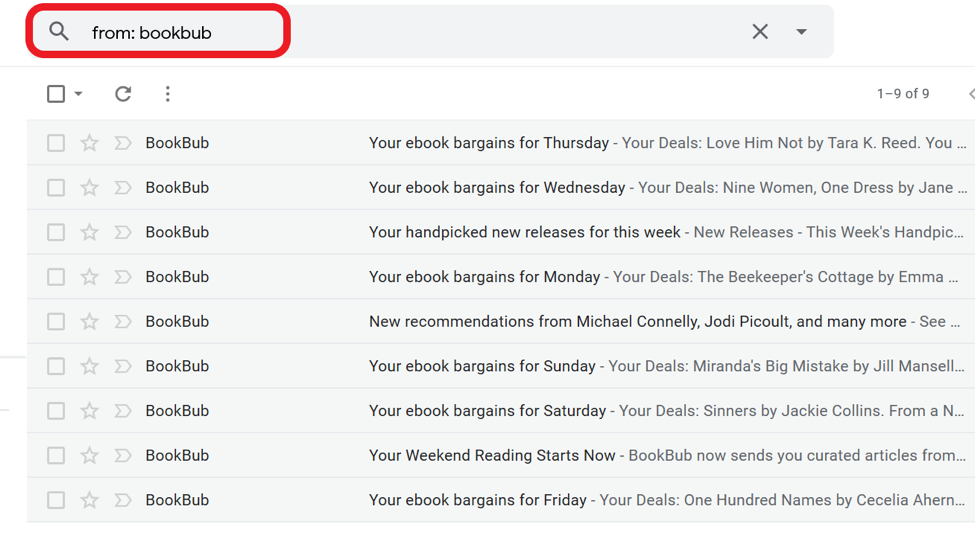Open the three-dot More options menu
The height and width of the screenshot is (533, 975).
pyautogui.click(x=168, y=94)
